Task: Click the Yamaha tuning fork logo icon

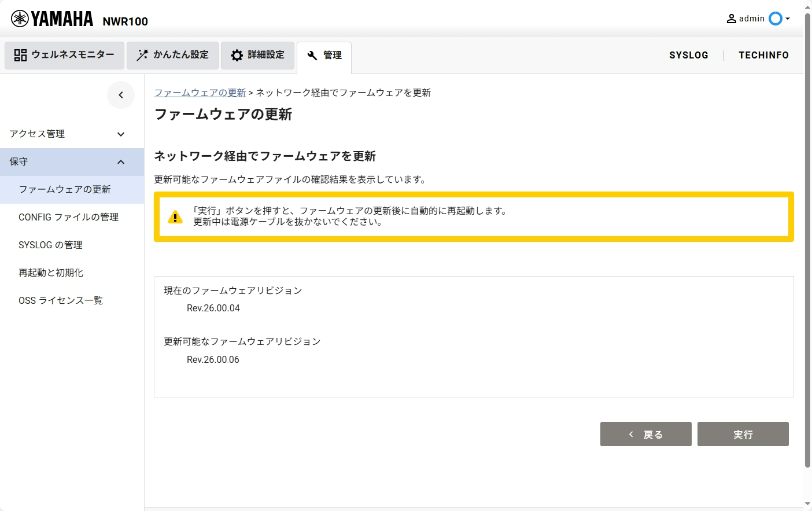Action: click(x=20, y=19)
